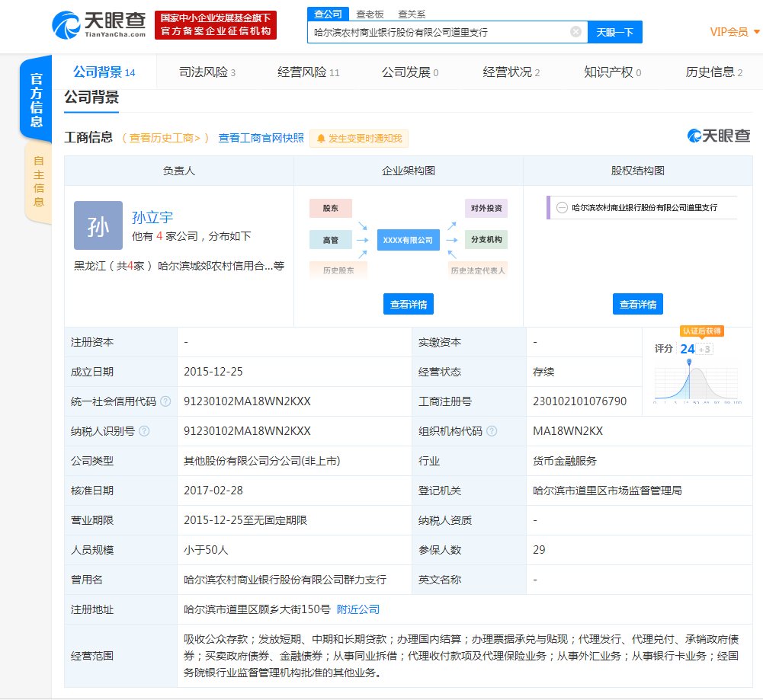
Task: Click help icon beside 纳税人识别号
Action: point(144,431)
